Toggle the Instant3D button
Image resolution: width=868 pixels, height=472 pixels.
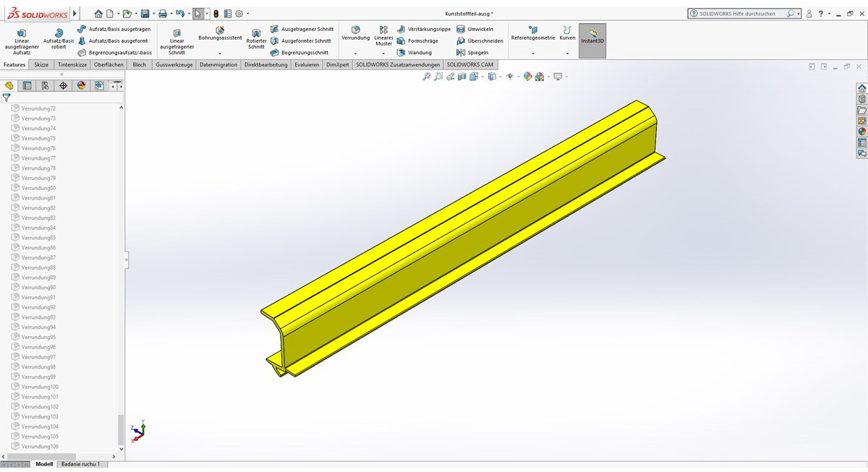593,41
